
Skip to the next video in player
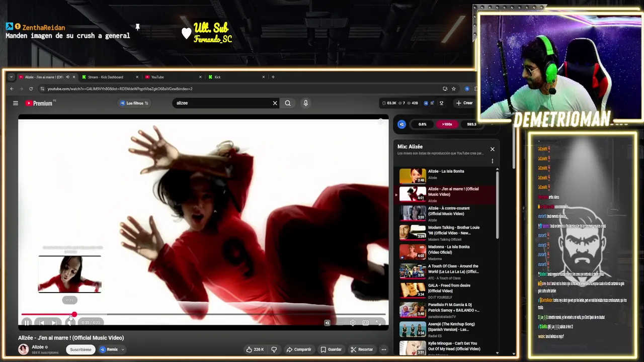coord(55,323)
